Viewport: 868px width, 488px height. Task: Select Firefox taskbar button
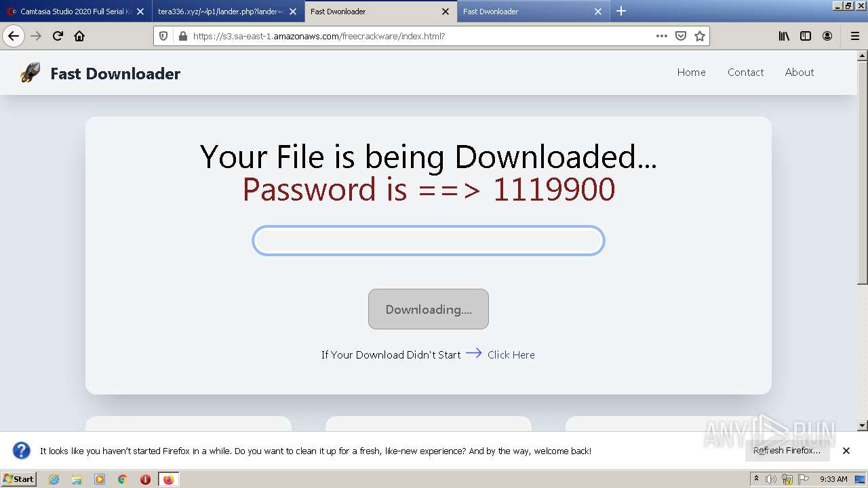[168, 479]
